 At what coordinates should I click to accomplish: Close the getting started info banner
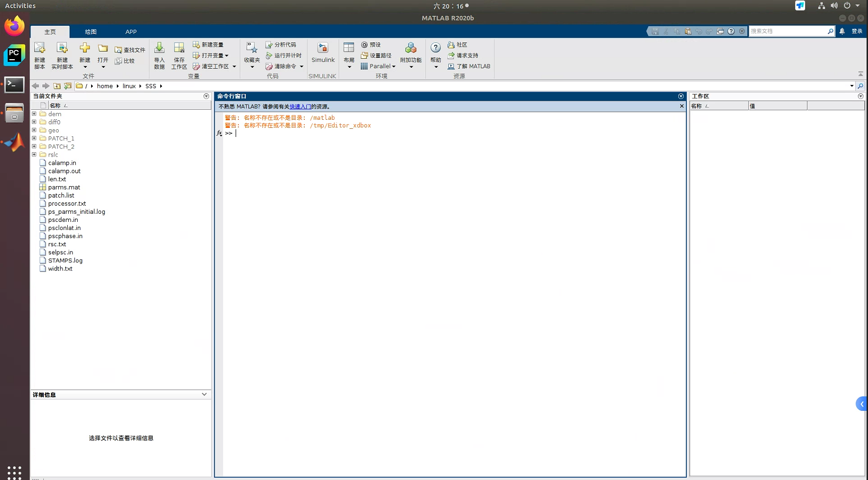(682, 106)
